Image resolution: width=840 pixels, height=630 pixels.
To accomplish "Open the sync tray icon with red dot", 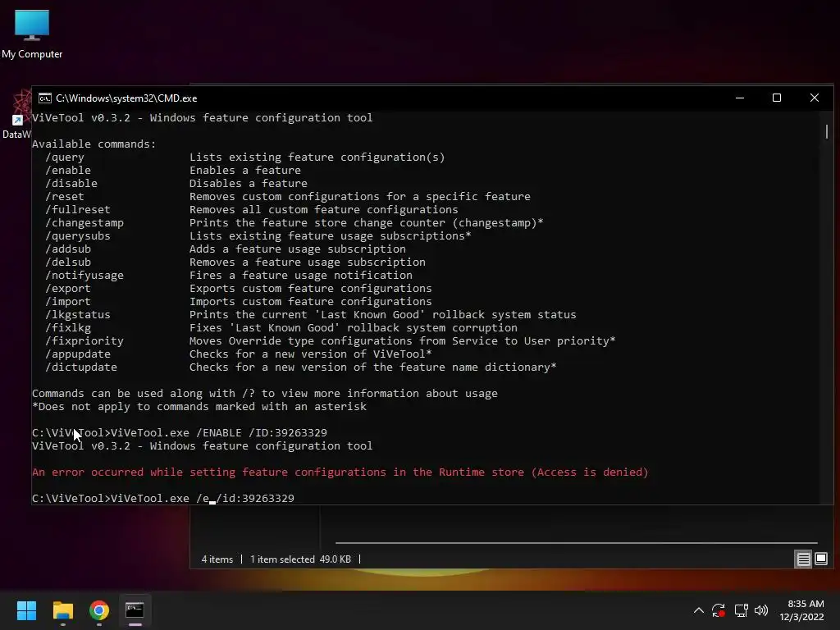I will click(719, 610).
